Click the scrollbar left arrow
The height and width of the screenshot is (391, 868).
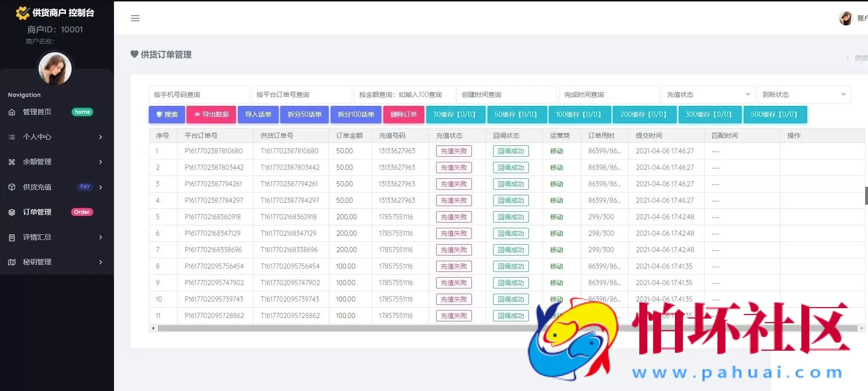153,328
